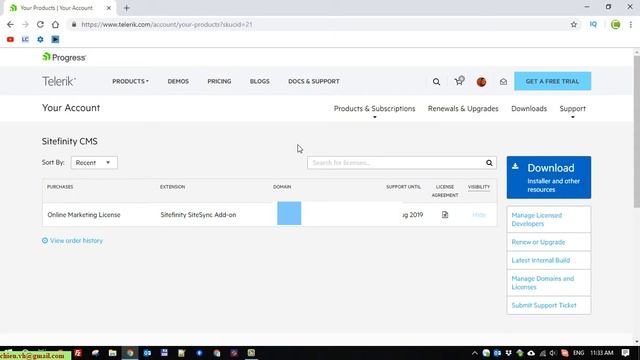This screenshot has height=360, width=640.
Task: Click the 11:33 AM taskbar clock
Action: (x=602, y=353)
